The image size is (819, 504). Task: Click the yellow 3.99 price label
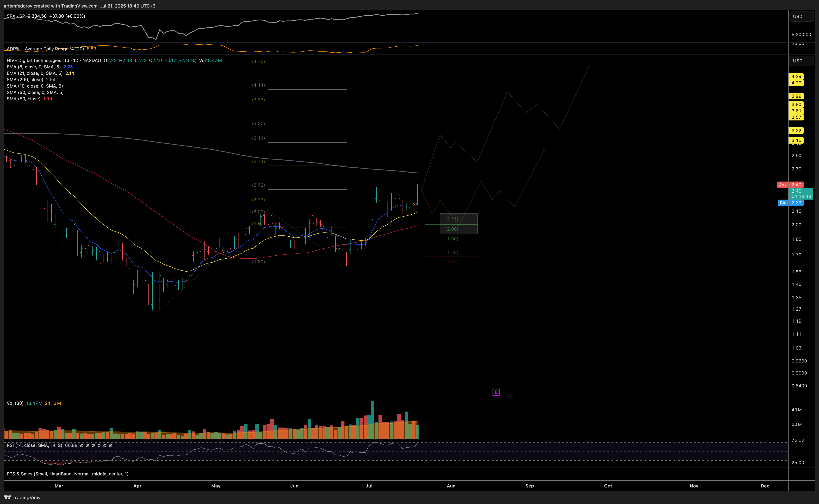click(x=796, y=96)
